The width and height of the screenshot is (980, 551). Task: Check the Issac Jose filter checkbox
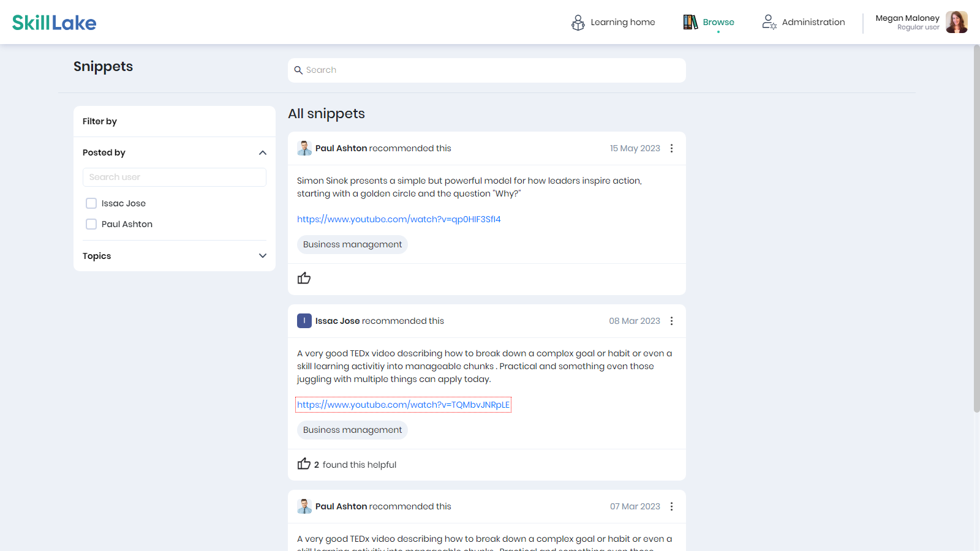pyautogui.click(x=91, y=203)
